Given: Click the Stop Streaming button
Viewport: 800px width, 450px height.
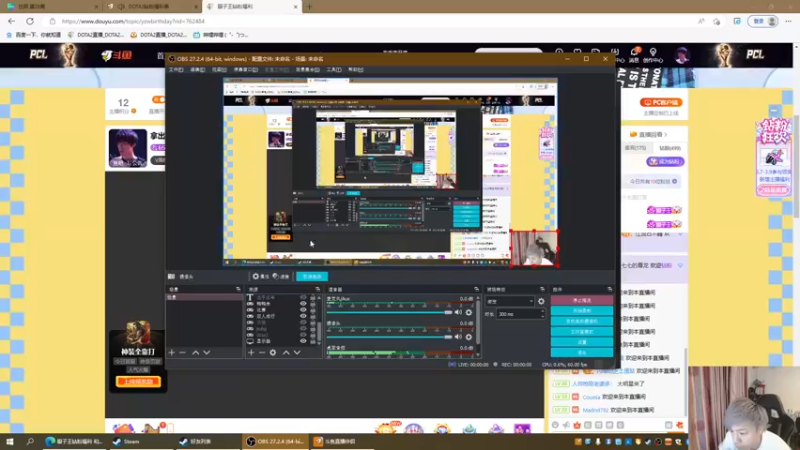Looking at the screenshot, I should (582, 301).
